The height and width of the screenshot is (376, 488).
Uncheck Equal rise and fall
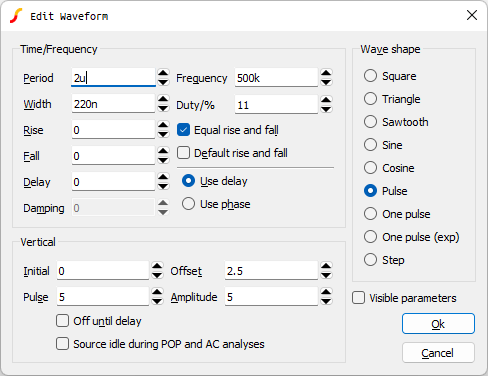coord(184,130)
